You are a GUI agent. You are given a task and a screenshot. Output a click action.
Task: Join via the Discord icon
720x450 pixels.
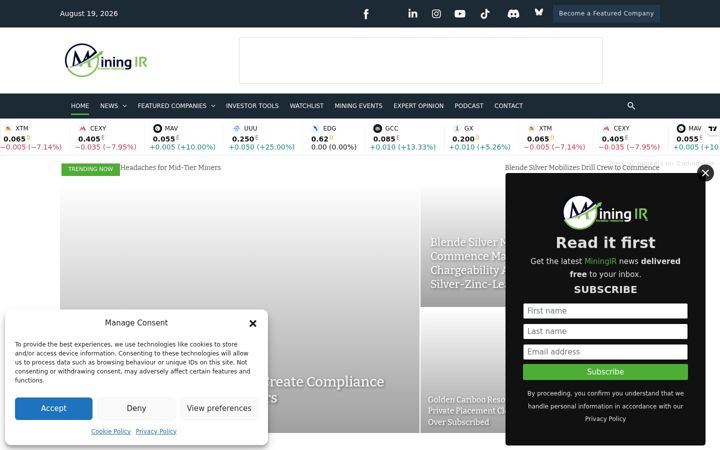513,14
